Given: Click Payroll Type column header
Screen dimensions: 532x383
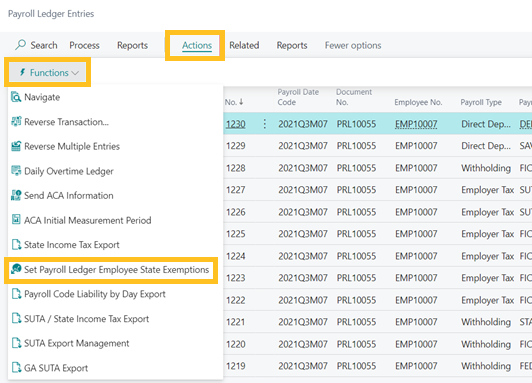Looking at the screenshot, I should [481, 102].
